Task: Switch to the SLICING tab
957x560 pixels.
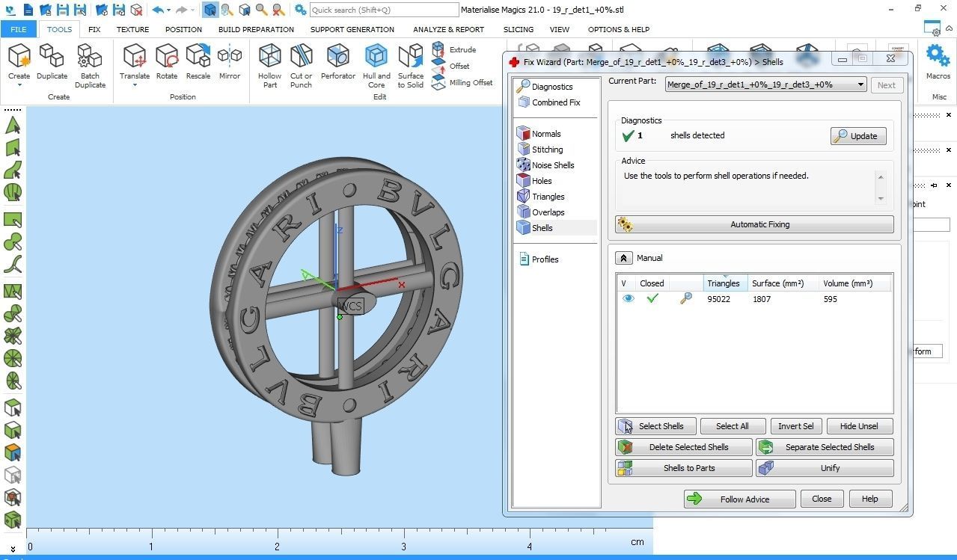Action: (x=519, y=29)
